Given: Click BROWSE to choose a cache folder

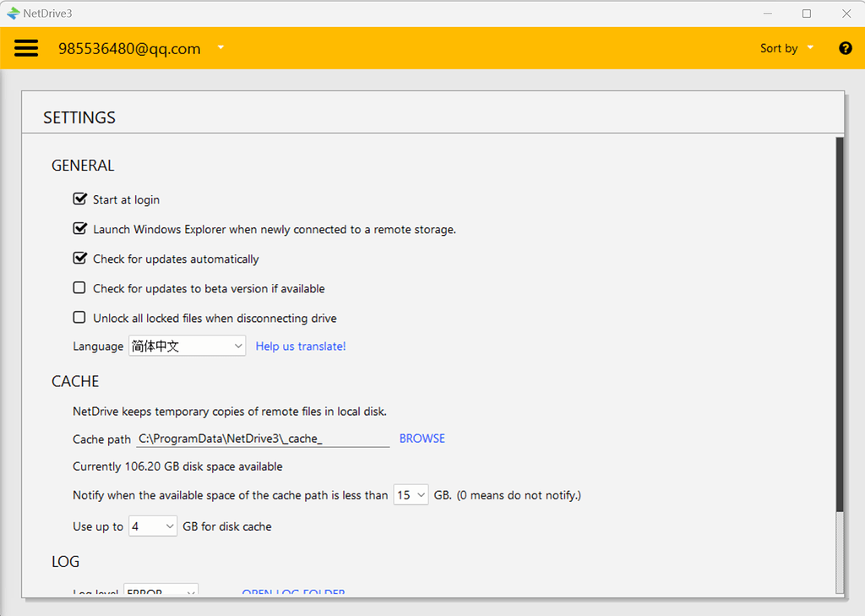Looking at the screenshot, I should tap(422, 438).
